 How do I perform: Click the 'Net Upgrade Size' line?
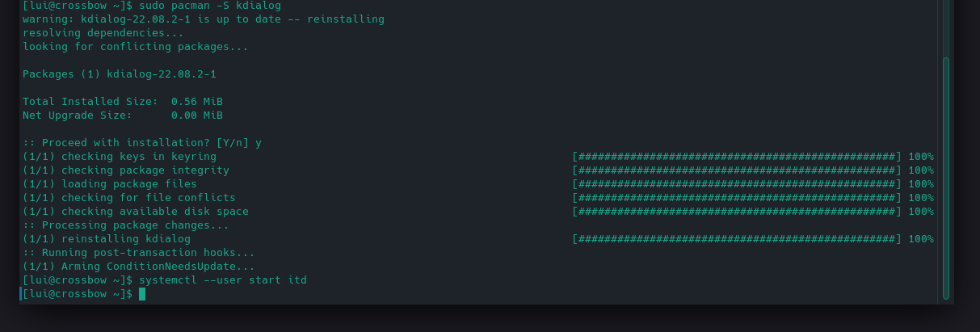point(123,116)
